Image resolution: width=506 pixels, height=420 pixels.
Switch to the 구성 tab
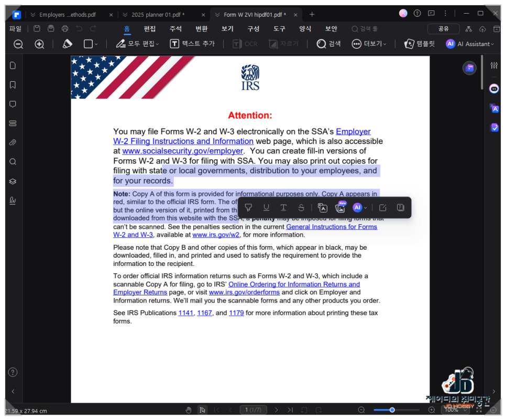point(254,29)
